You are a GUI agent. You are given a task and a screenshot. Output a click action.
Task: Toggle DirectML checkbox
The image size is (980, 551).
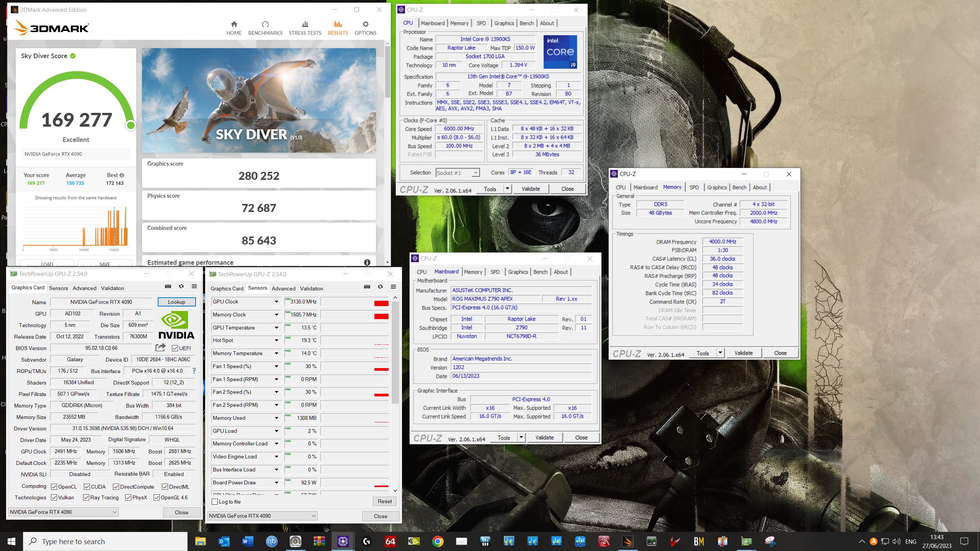(165, 487)
